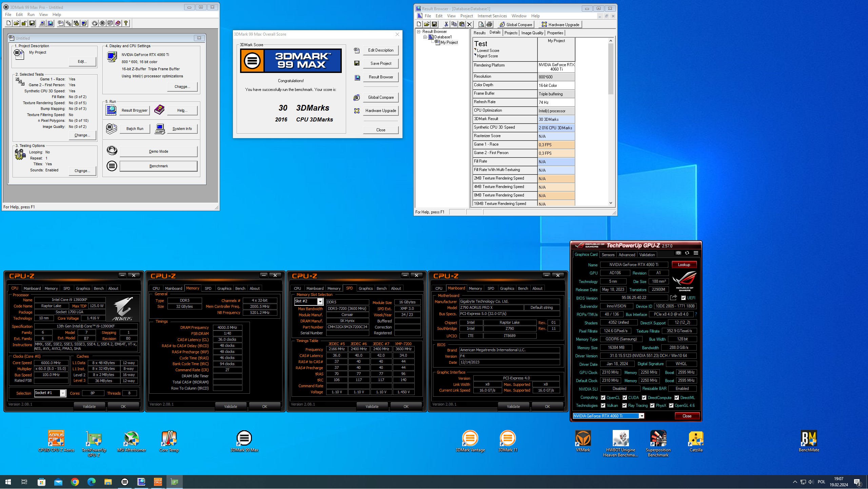
Task: Click the Open folder icon in the Result Browser toolbar
Action: (x=427, y=24)
